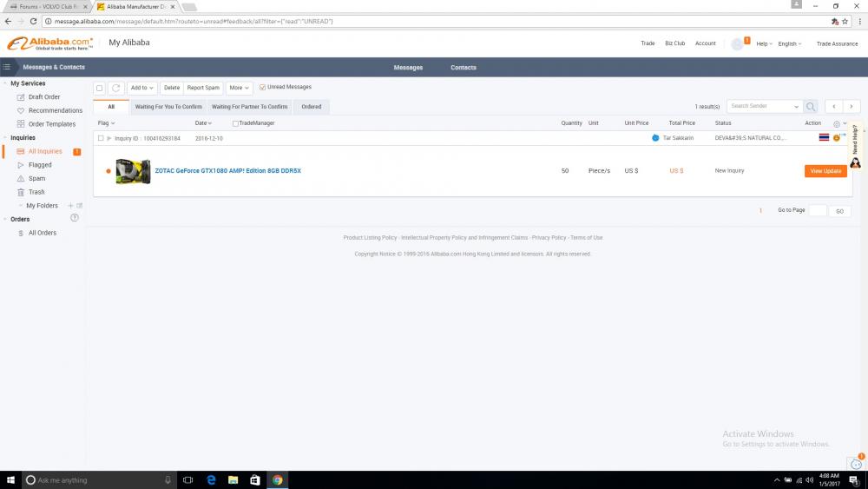Click the Report Spam button
868x489 pixels.
203,88
